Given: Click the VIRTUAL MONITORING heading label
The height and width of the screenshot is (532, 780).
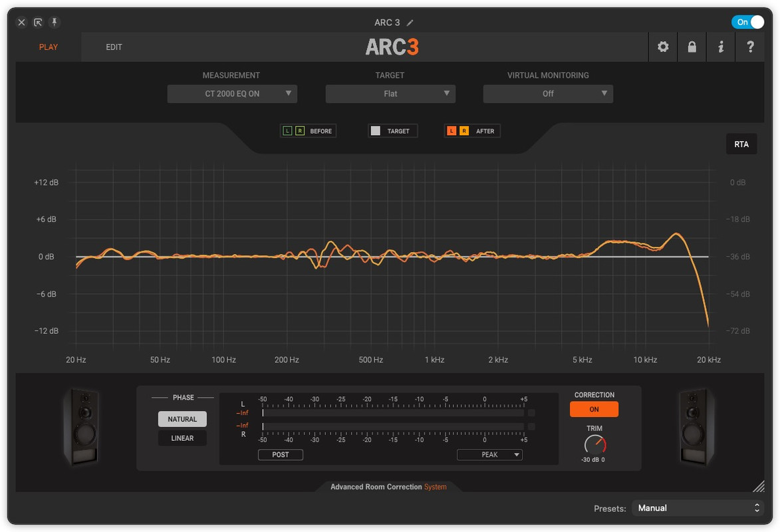Looking at the screenshot, I should coord(548,75).
